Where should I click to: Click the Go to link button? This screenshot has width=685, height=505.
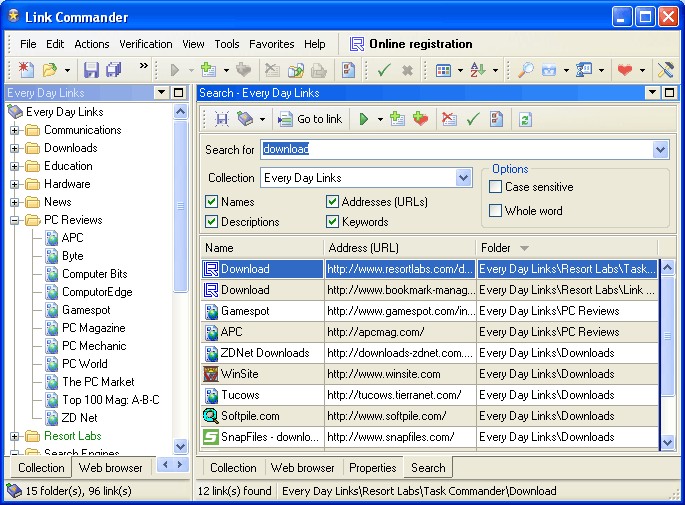pyautogui.click(x=310, y=119)
